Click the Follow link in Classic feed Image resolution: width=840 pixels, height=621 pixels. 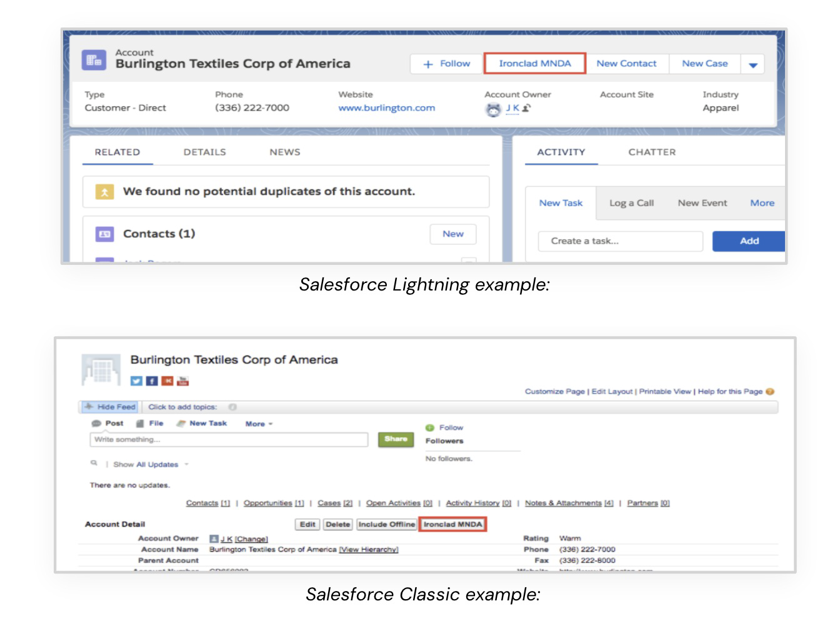[x=451, y=428]
